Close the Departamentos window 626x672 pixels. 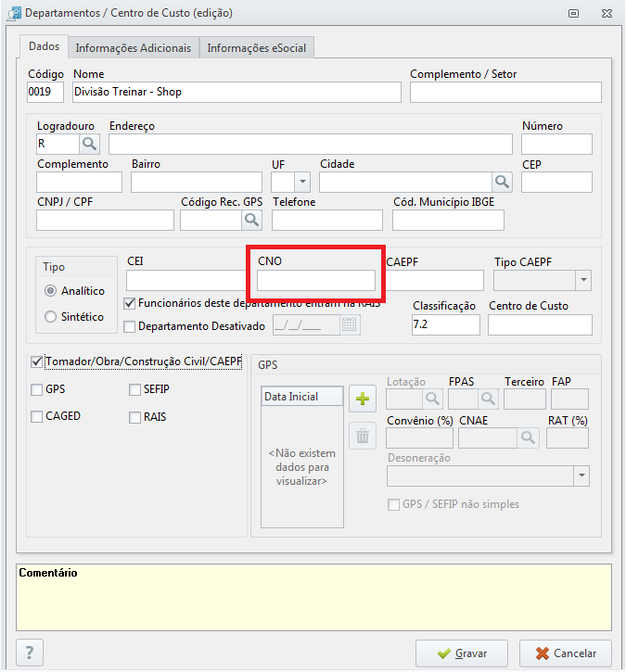607,14
